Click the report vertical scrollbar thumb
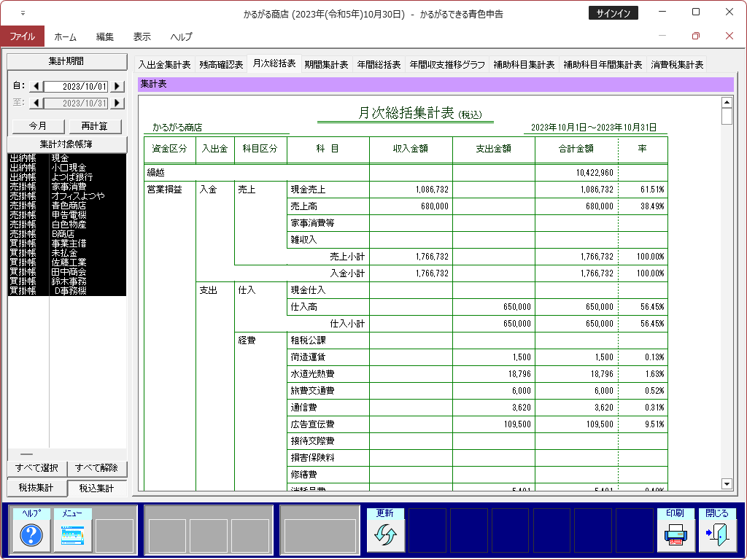 (x=727, y=117)
